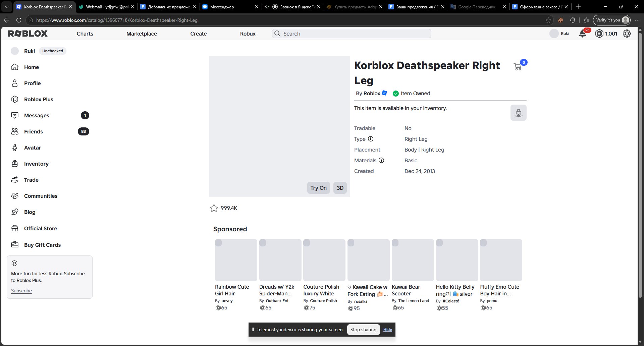Open the browser tab list dropdown
This screenshot has height=346, width=644.
coord(6,7)
